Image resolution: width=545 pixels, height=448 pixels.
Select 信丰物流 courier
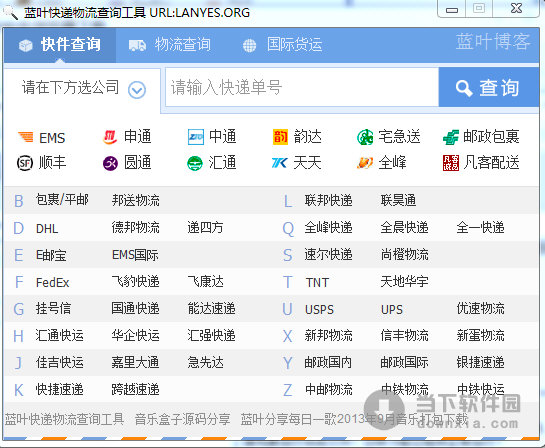click(405, 336)
